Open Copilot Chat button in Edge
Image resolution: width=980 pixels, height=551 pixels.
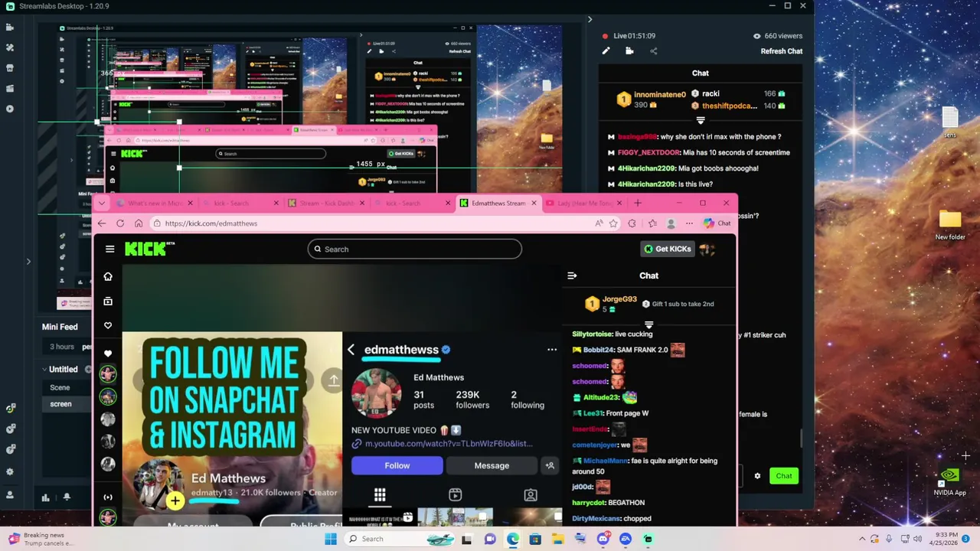[717, 223]
